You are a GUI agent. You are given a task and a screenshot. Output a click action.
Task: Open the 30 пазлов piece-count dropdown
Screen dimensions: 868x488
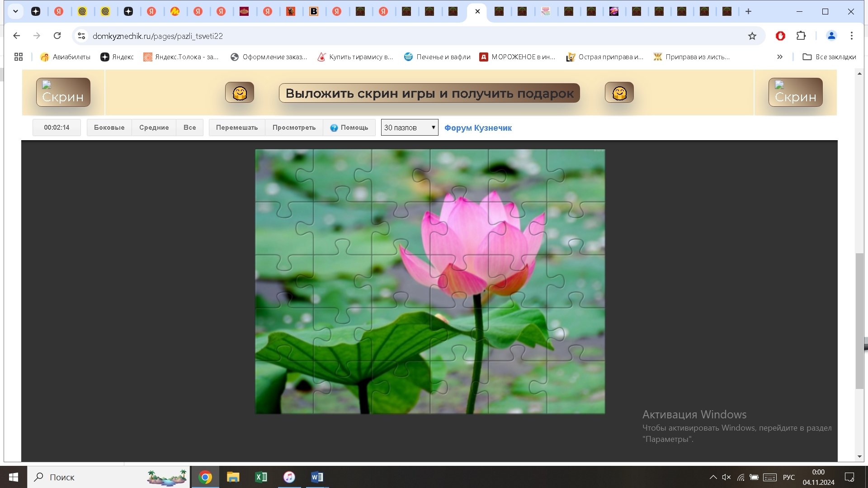point(410,128)
